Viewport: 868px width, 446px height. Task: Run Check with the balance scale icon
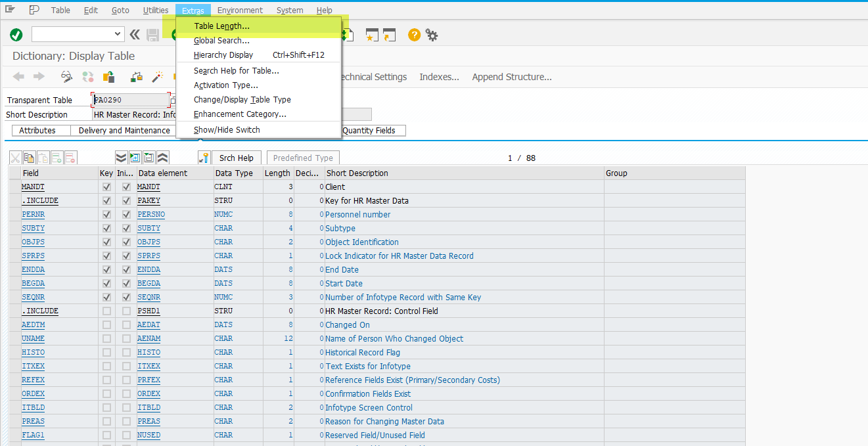(x=137, y=77)
